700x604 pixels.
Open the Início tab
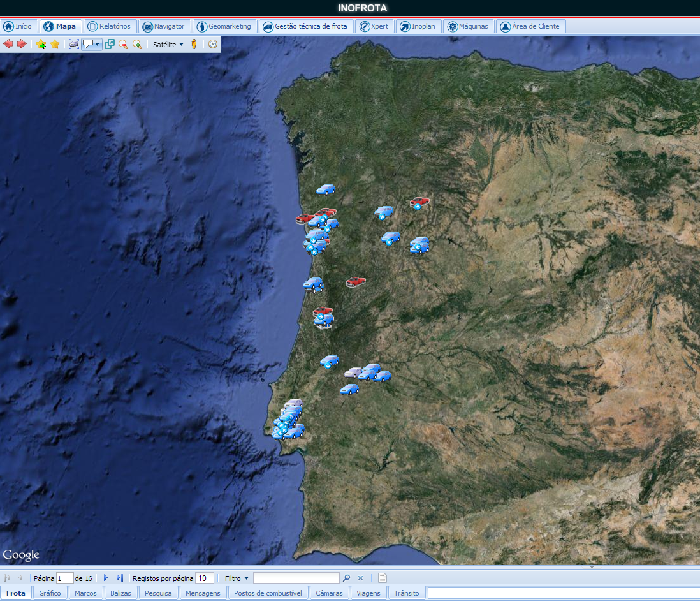pos(18,26)
